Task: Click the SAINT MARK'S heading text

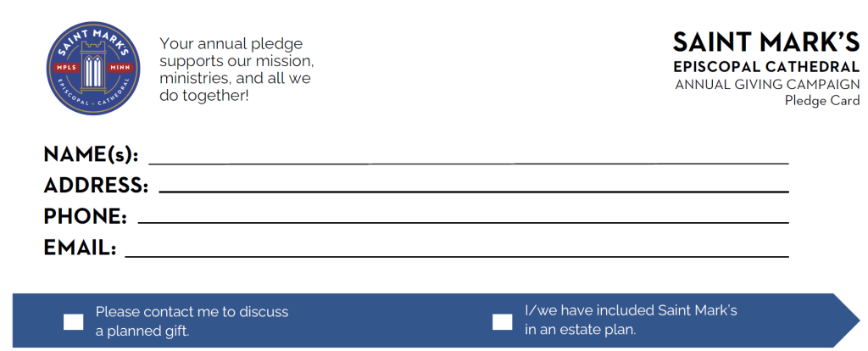Action: [766, 42]
